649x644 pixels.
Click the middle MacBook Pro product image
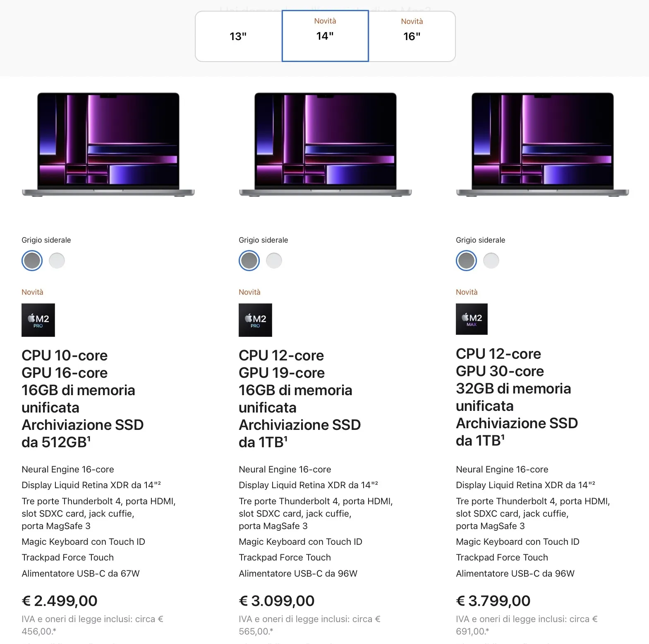[x=325, y=145]
